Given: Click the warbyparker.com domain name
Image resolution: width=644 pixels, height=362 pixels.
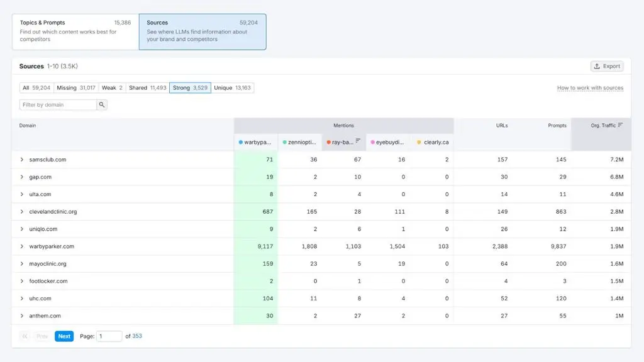Looking at the screenshot, I should tap(52, 246).
